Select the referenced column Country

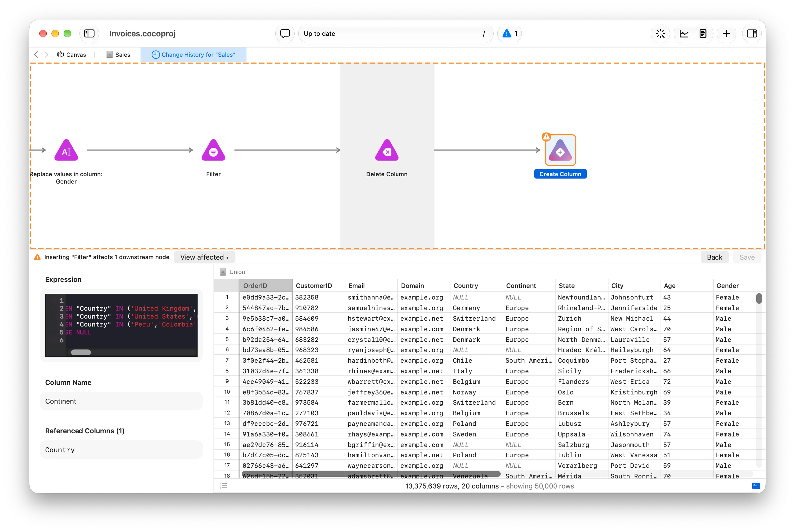pyautogui.click(x=121, y=449)
